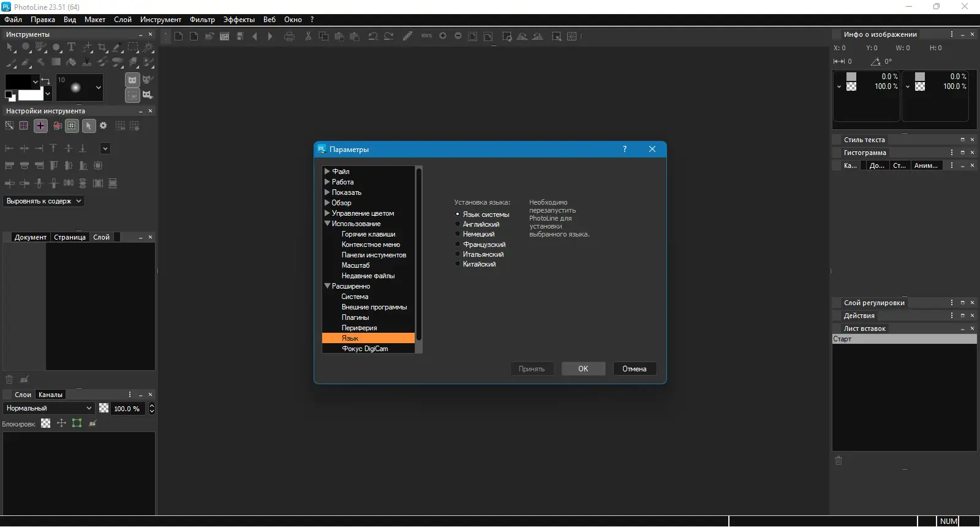Click the previous arrow in top toolbar
980x527 pixels.
click(255, 36)
